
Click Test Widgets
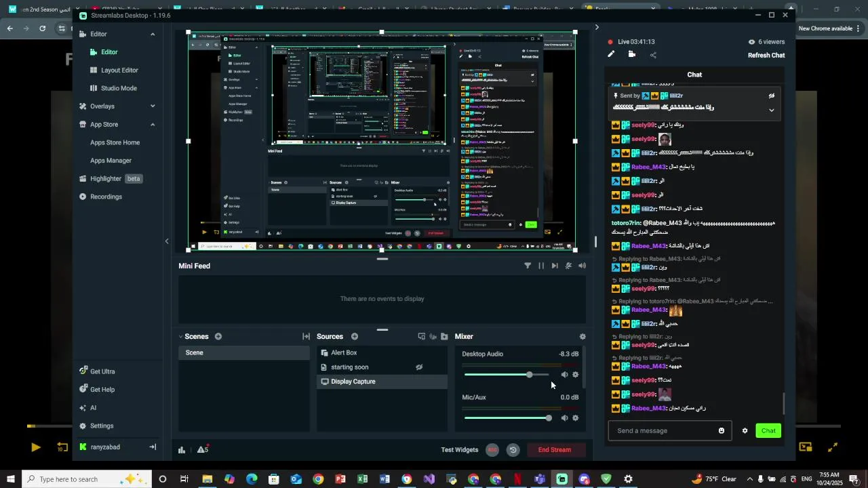point(460,450)
